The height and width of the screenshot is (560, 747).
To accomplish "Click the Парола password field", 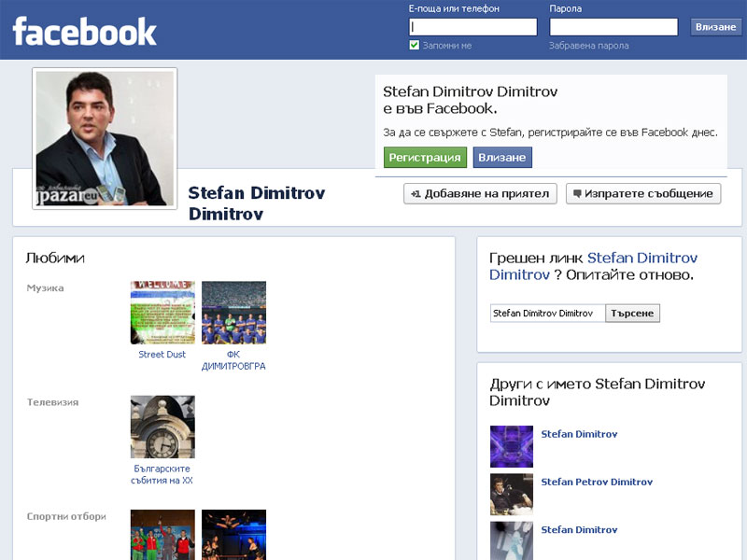I will [x=613, y=27].
